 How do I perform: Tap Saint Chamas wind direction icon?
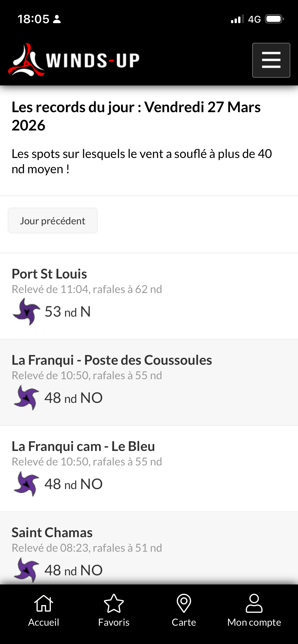tap(26, 570)
